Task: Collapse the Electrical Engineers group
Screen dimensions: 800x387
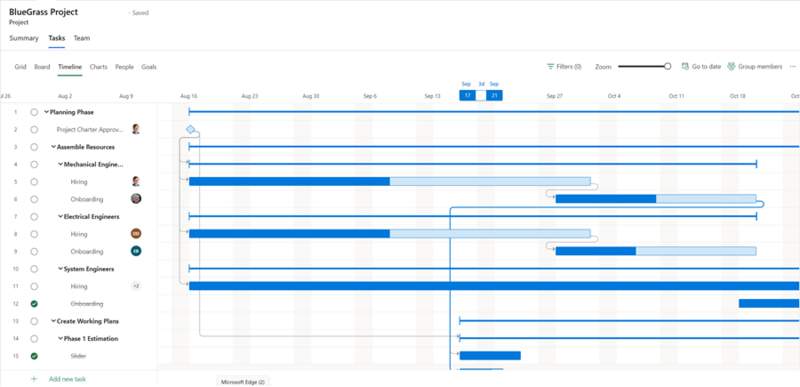Action: coord(61,217)
